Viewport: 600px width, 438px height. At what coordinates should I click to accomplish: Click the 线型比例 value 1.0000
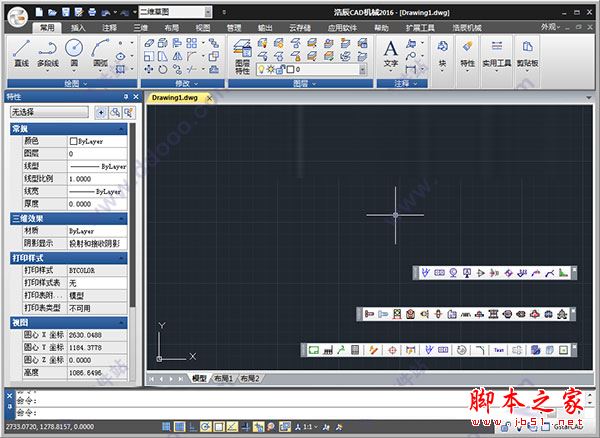click(x=97, y=179)
